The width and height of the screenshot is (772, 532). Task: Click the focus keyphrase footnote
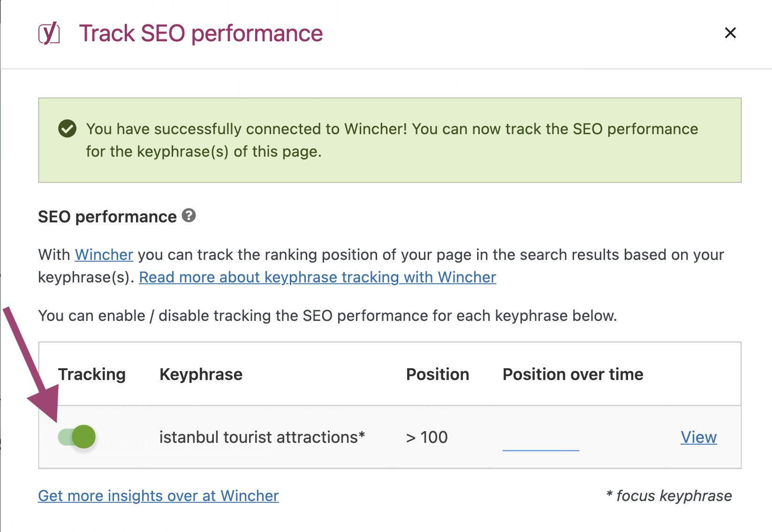[669, 496]
